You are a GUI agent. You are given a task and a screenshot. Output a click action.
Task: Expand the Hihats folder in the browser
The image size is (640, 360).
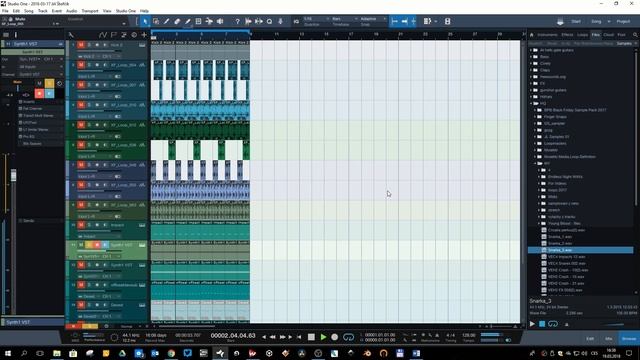pos(531,97)
